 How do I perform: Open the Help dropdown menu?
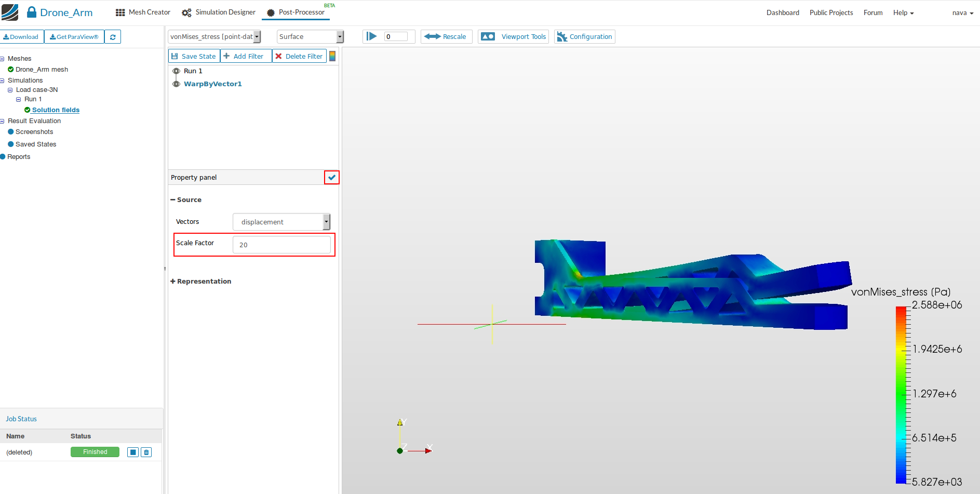click(x=903, y=13)
